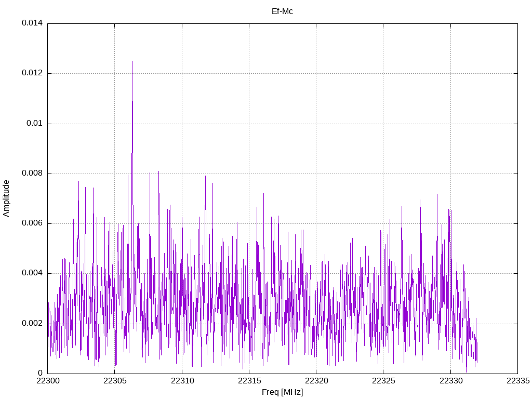Click the Freq [MHz] x-axis label

282,392
